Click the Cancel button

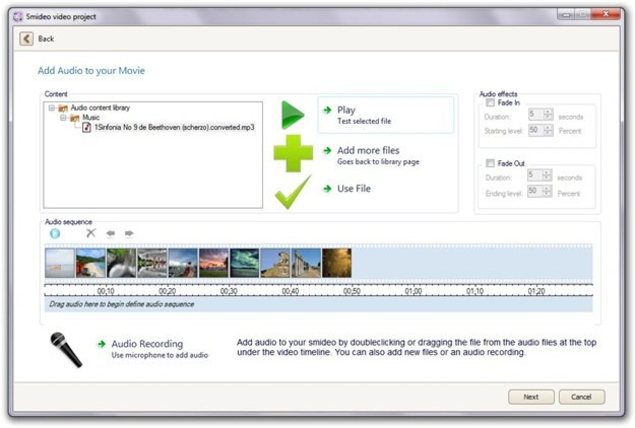(582, 397)
